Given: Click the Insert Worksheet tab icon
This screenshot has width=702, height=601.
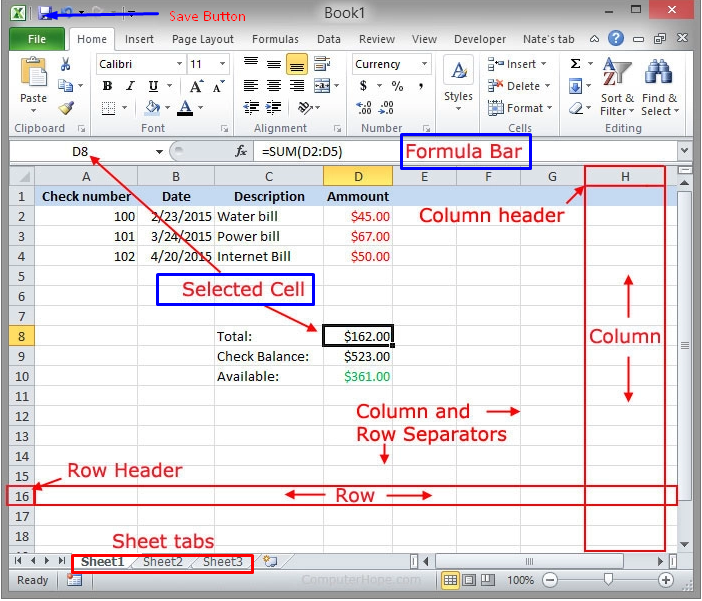Looking at the screenshot, I should point(270,562).
